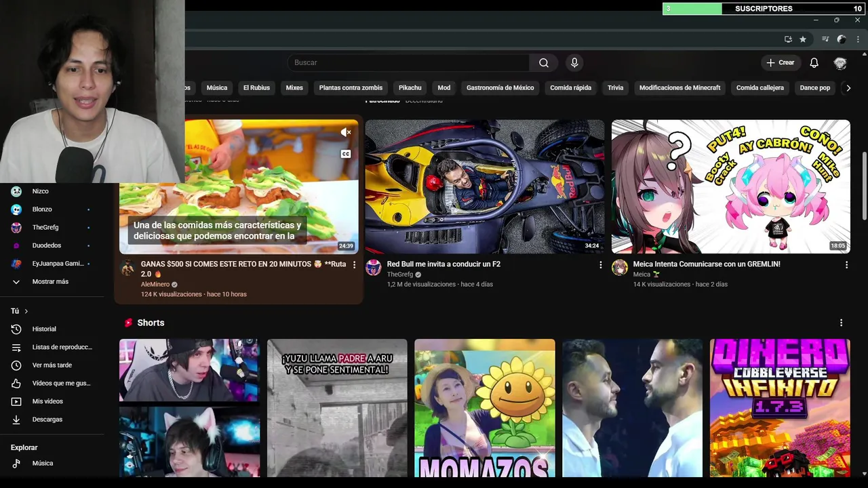
Task: Unmute the AleMinero video preview
Action: point(345,132)
